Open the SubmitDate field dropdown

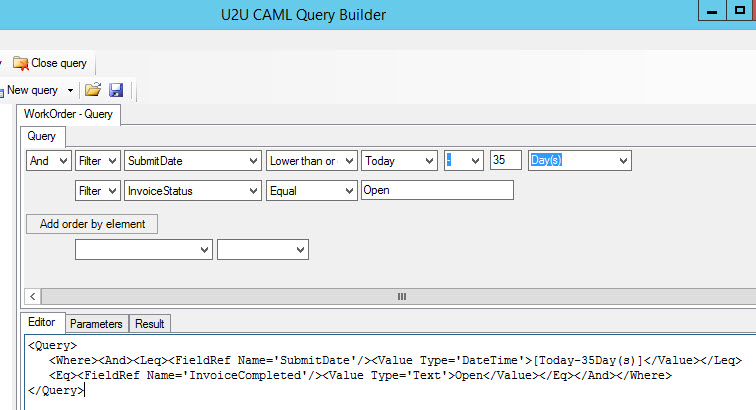[192, 161]
